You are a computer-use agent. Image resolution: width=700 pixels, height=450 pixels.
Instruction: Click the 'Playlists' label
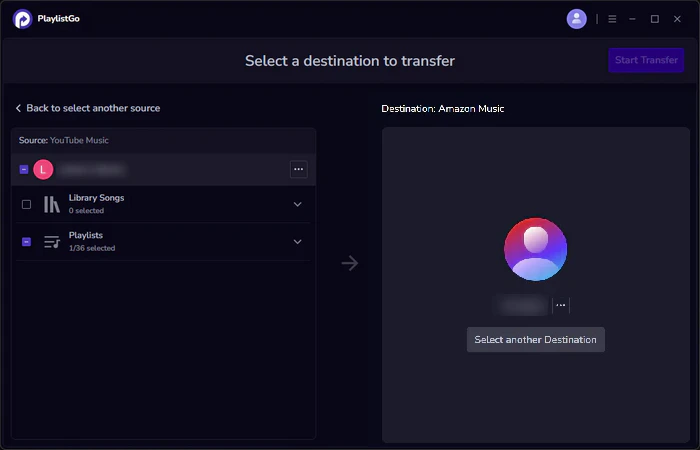(86, 235)
